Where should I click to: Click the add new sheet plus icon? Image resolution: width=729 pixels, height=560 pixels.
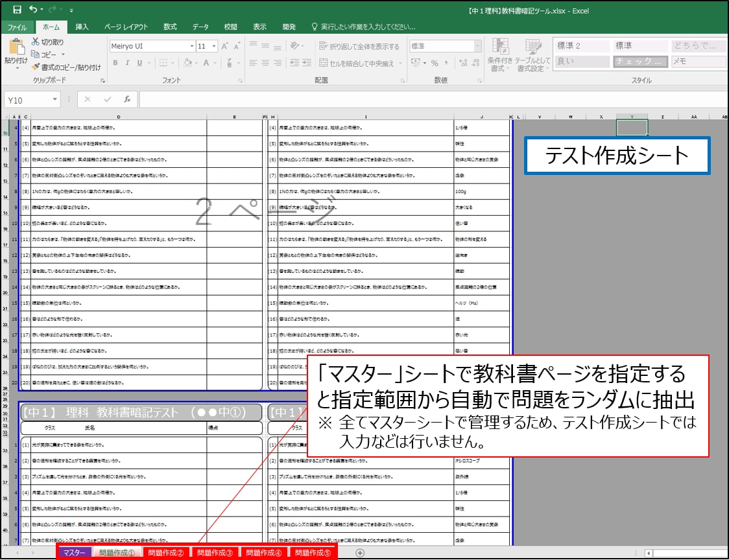pos(360,553)
